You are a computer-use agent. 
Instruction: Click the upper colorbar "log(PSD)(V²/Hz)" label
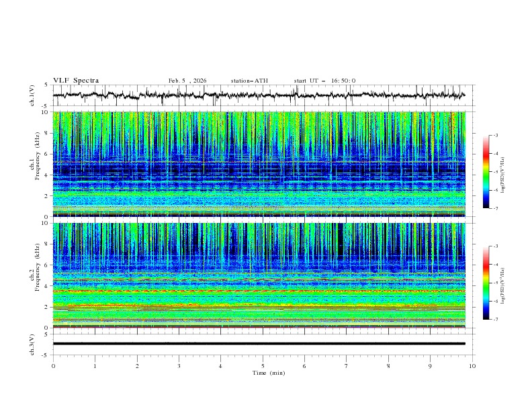pos(503,175)
